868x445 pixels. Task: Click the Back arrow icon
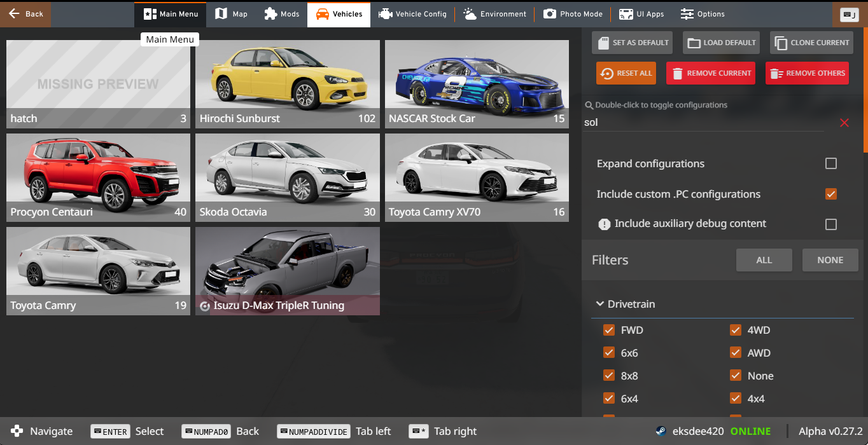click(x=13, y=13)
